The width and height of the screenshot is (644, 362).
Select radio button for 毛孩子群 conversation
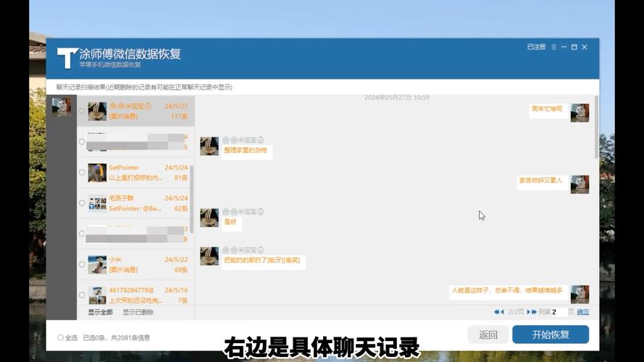[x=82, y=203]
